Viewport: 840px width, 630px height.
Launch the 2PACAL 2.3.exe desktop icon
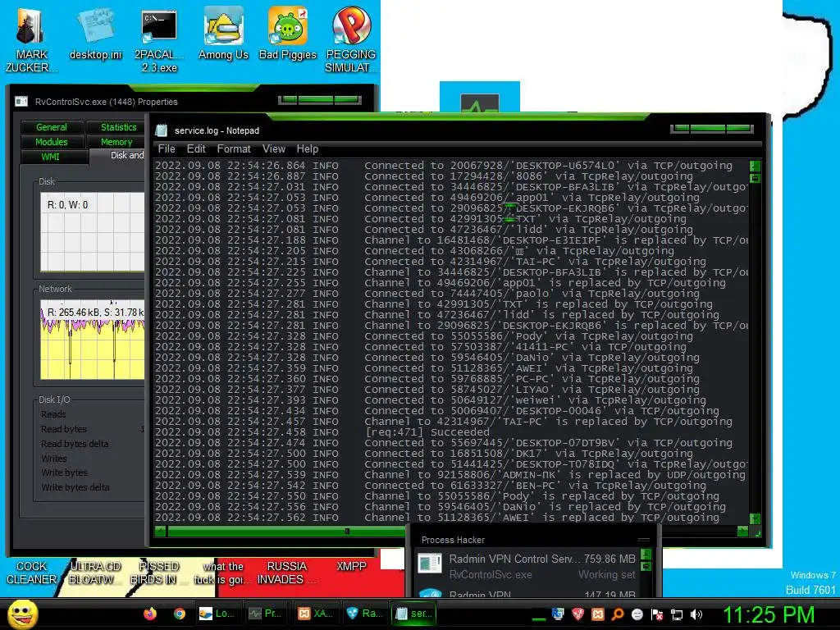click(159, 41)
